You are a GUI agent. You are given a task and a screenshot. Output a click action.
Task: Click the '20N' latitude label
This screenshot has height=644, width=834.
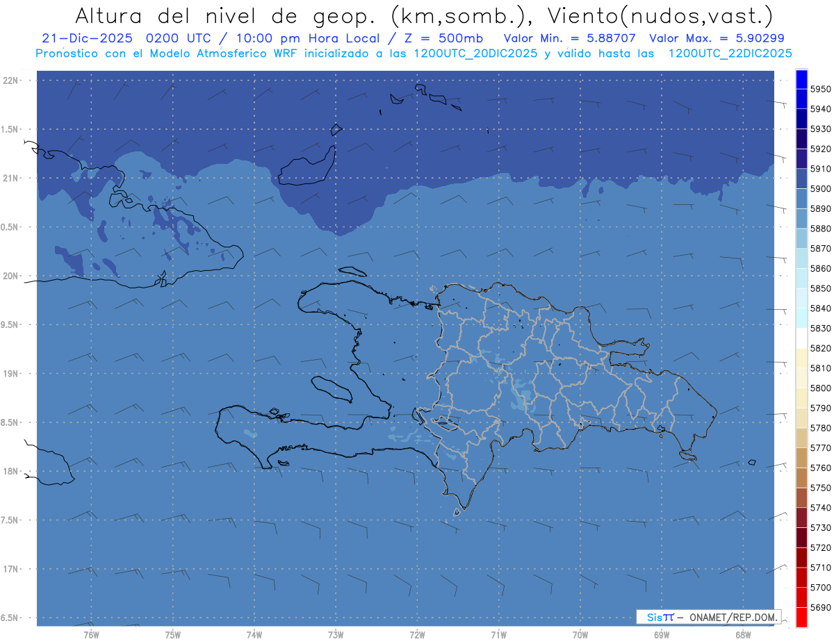(10, 276)
